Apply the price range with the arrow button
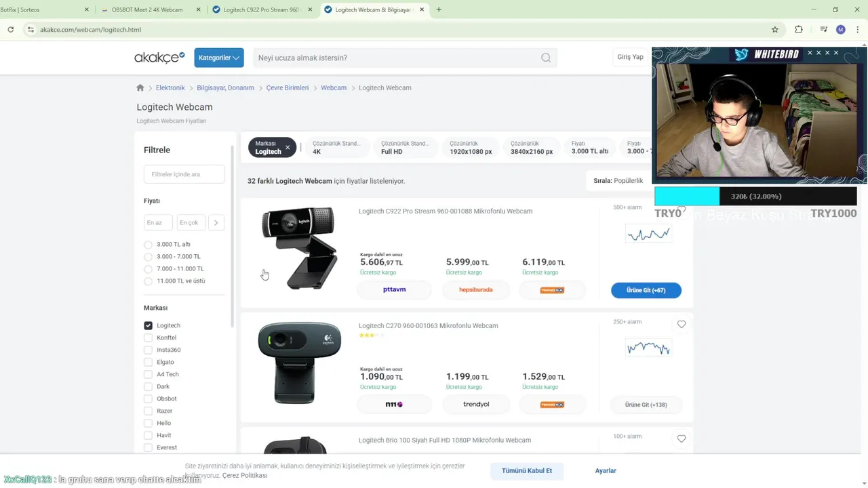 [x=216, y=222]
